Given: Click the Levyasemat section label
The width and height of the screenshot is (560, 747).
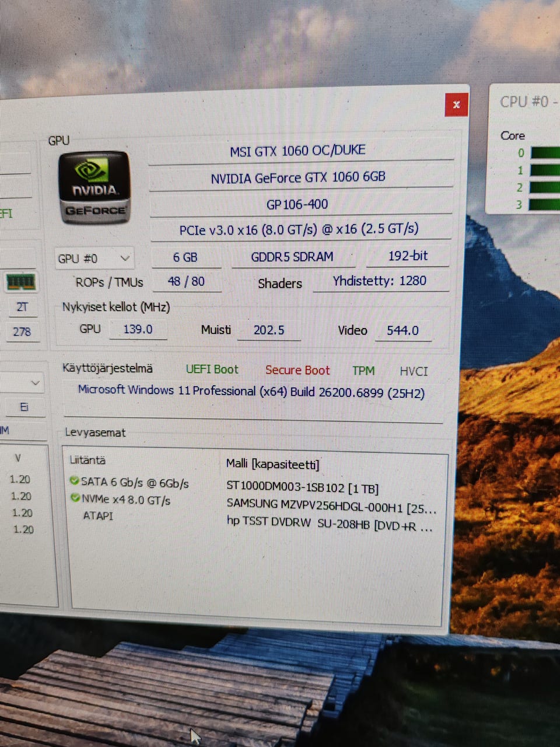Looking at the screenshot, I should 95,433.
